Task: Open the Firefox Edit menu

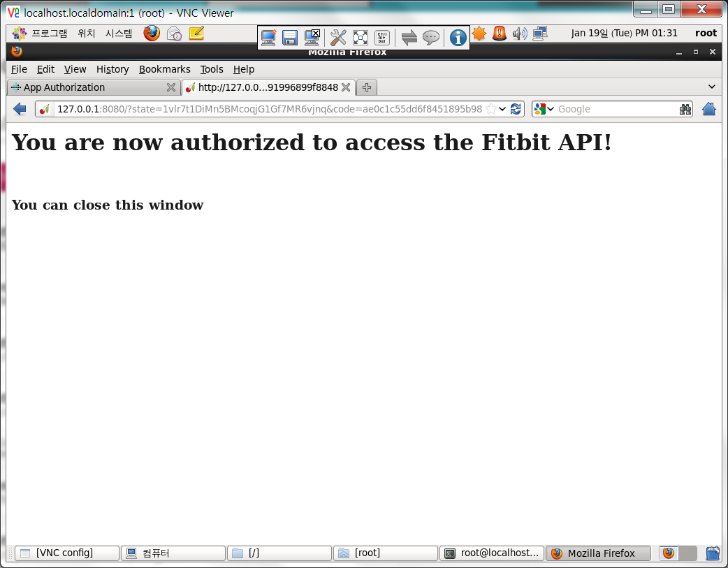Action: point(45,69)
